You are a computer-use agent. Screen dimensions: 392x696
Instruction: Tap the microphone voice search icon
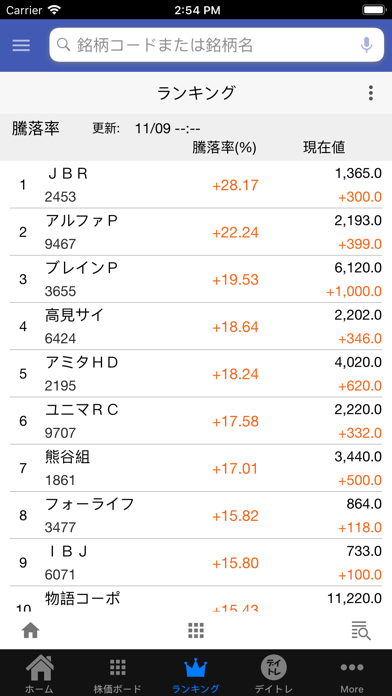pyautogui.click(x=366, y=45)
